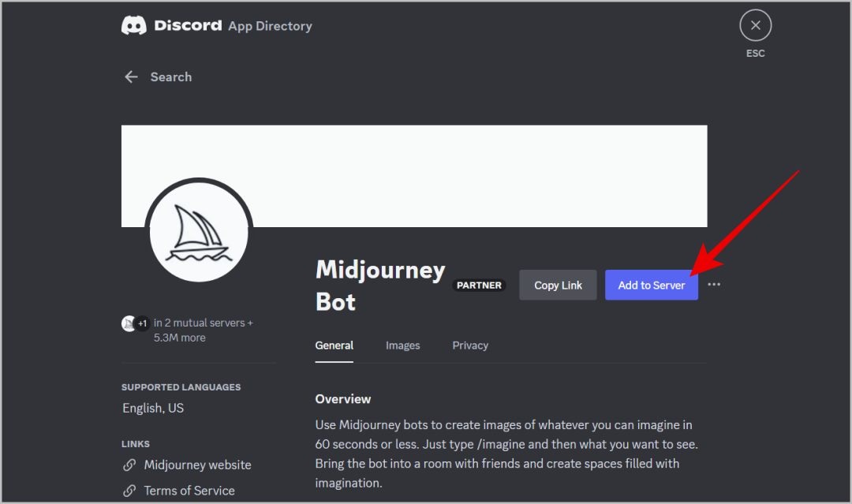Viewport: 852px width, 504px height.
Task: Click the PARTNER badge
Action: click(x=478, y=285)
